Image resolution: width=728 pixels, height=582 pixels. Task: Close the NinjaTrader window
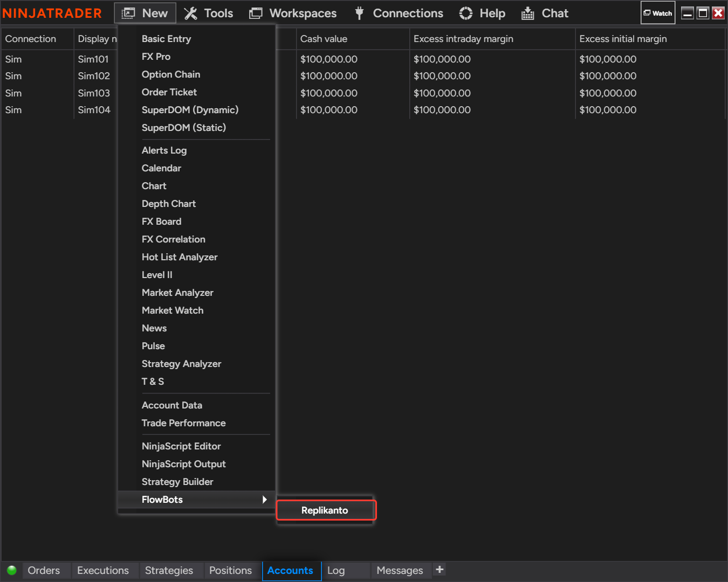pyautogui.click(x=718, y=13)
